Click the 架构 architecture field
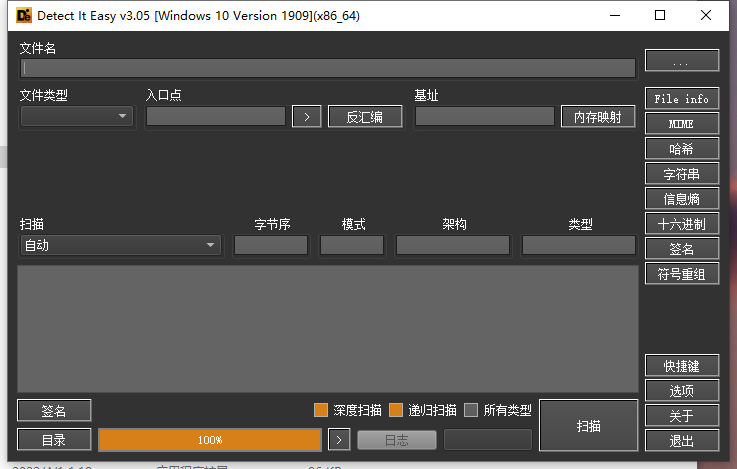 (453, 245)
